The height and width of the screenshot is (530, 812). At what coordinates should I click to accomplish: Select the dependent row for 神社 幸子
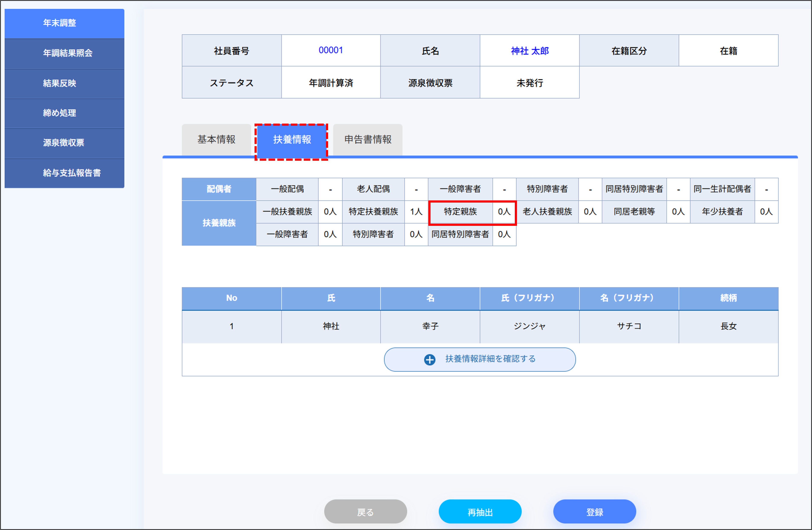[x=430, y=326]
